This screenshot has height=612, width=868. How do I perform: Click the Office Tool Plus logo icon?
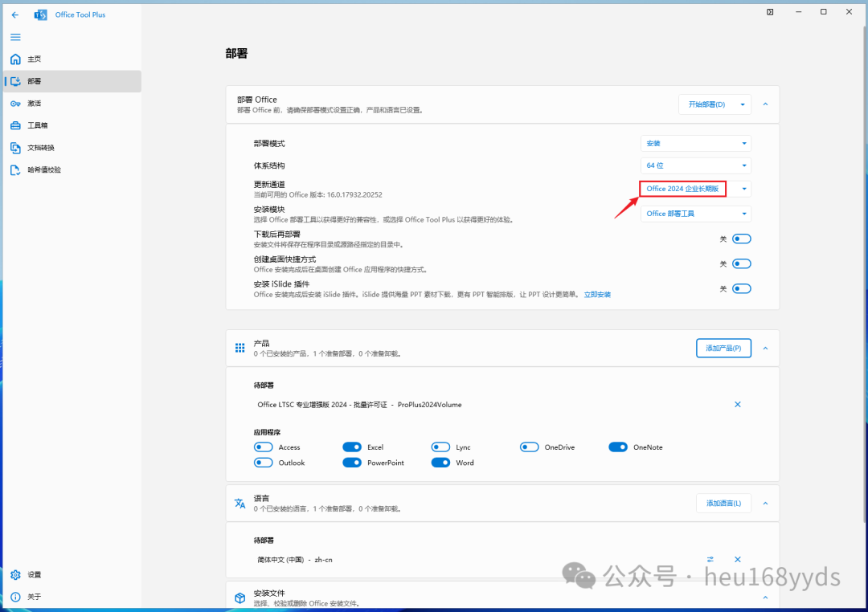click(40, 15)
